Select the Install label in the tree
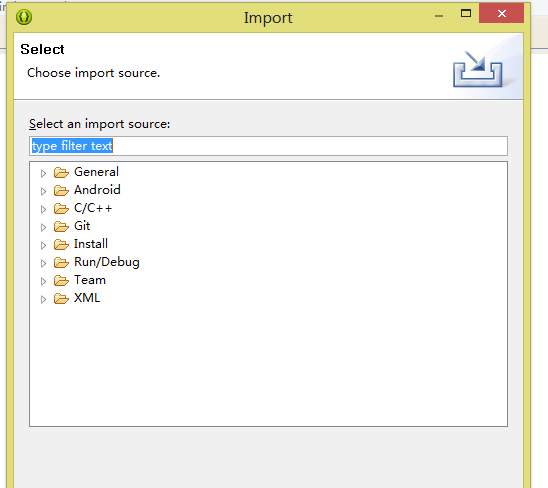 [x=91, y=244]
